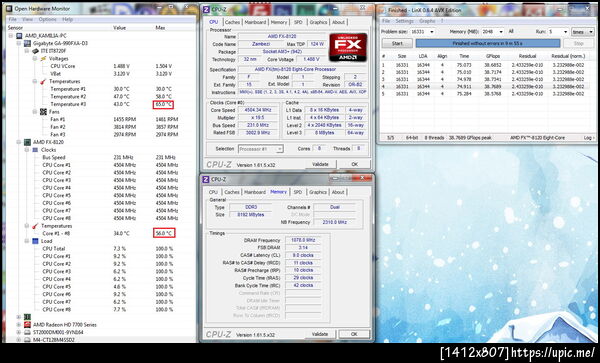Click the Start button in LinX
Viewport: 600px width, 363px height.
tap(397, 44)
